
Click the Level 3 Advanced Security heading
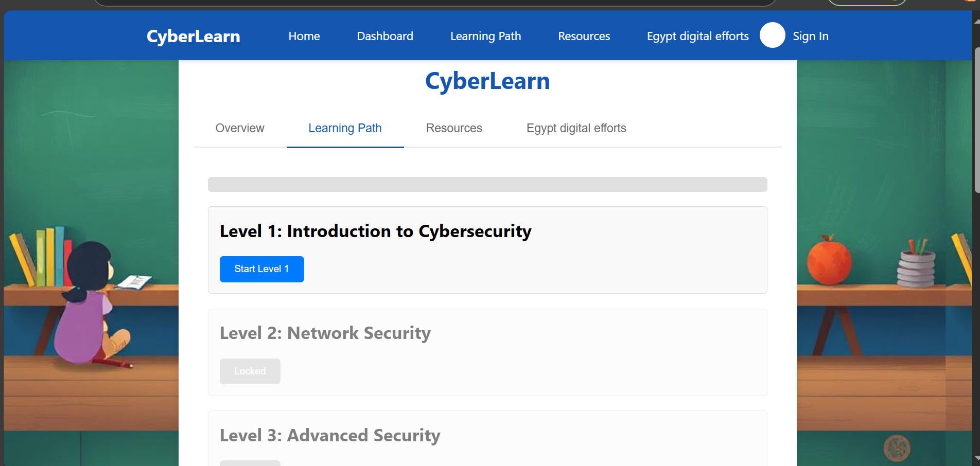[x=330, y=436]
